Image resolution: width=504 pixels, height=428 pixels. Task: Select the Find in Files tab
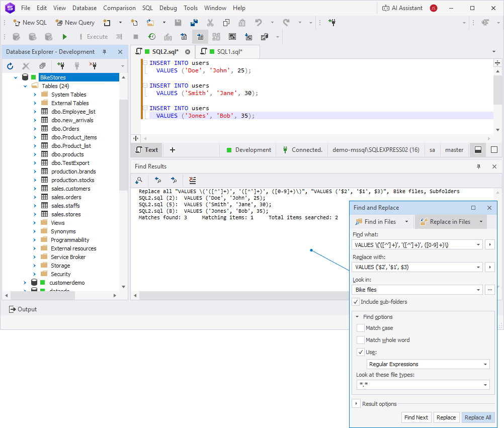380,222
